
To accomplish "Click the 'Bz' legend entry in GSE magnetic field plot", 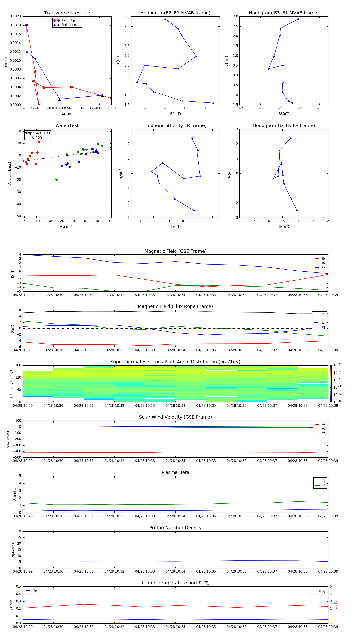I will (320, 267).
